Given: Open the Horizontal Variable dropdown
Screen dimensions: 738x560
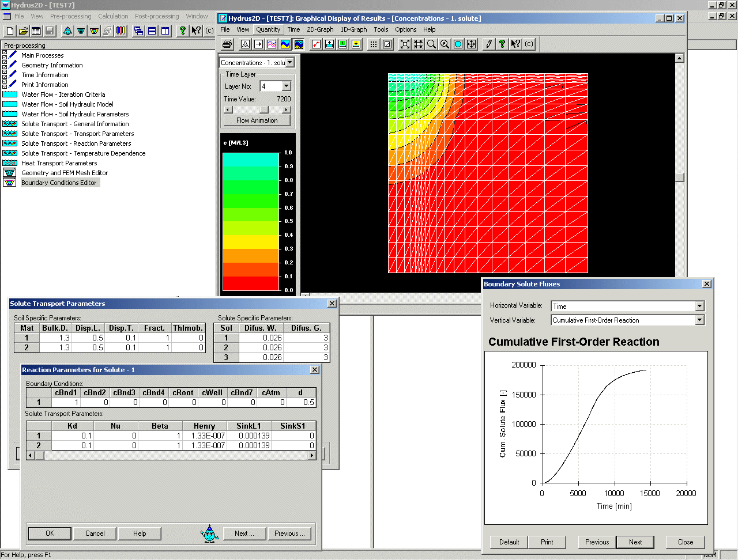Looking at the screenshot, I should (x=699, y=306).
